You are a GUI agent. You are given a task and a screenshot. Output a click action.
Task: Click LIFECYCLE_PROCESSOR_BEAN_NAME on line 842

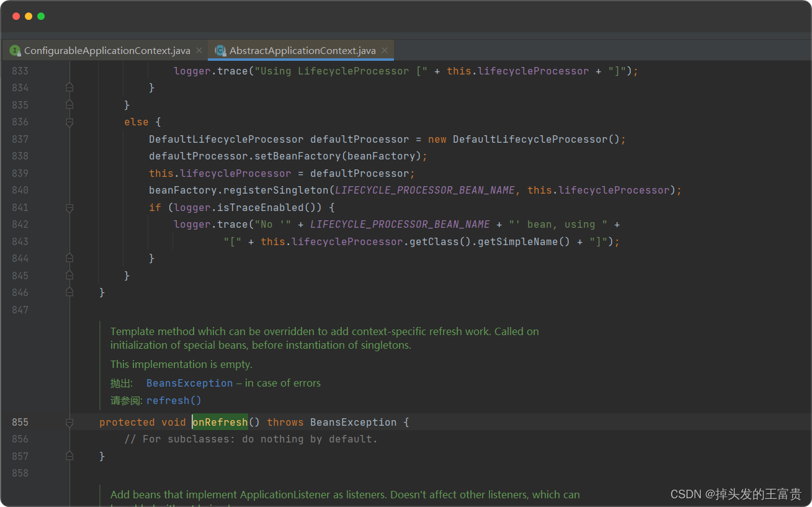400,224
